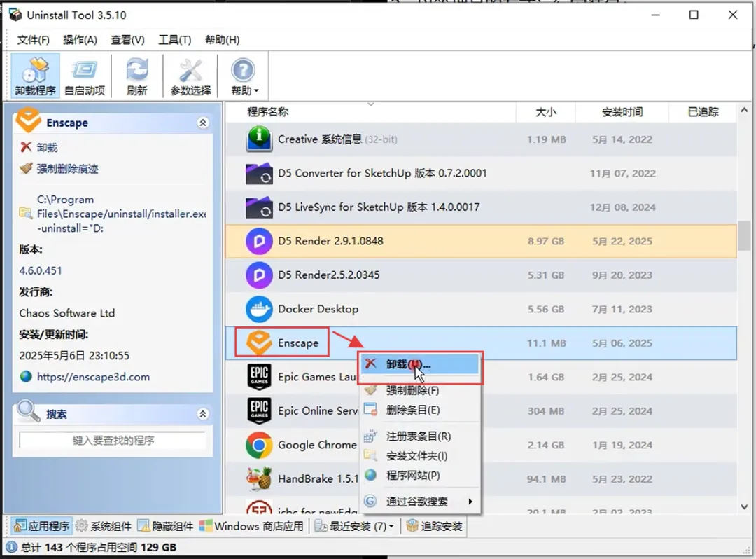Select the D5 LiveSync for SketchUp icon
756x559 pixels.
(x=259, y=207)
